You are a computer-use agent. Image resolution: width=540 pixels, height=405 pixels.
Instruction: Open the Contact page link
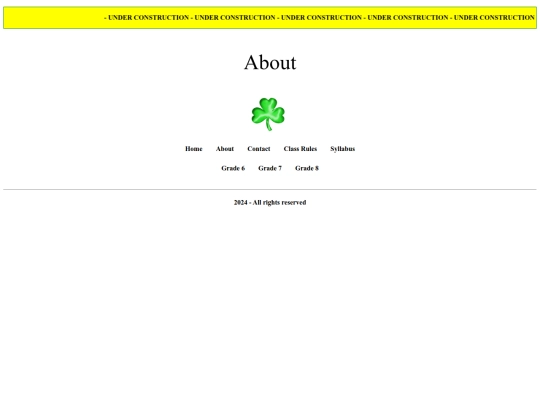click(x=259, y=149)
